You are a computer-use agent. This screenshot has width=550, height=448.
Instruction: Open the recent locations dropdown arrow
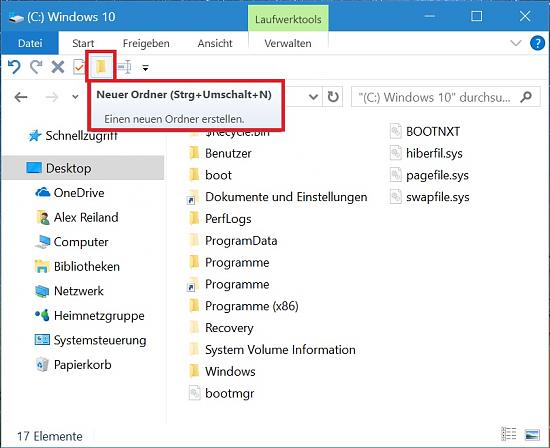click(75, 97)
